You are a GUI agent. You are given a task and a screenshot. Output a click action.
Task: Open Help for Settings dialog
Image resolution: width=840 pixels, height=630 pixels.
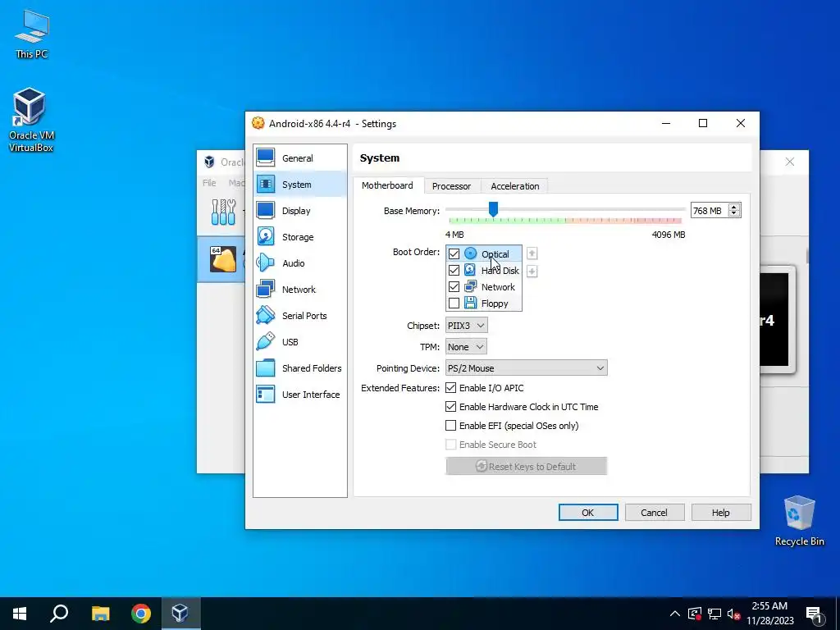(x=720, y=512)
